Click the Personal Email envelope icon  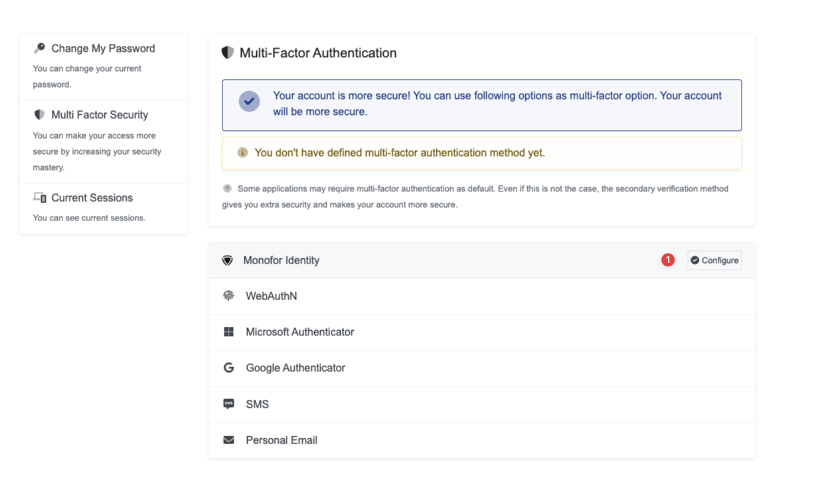229,440
